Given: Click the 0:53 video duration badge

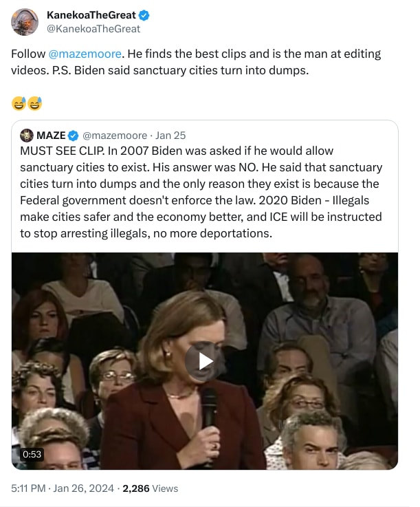Looking at the screenshot, I should pos(32,454).
